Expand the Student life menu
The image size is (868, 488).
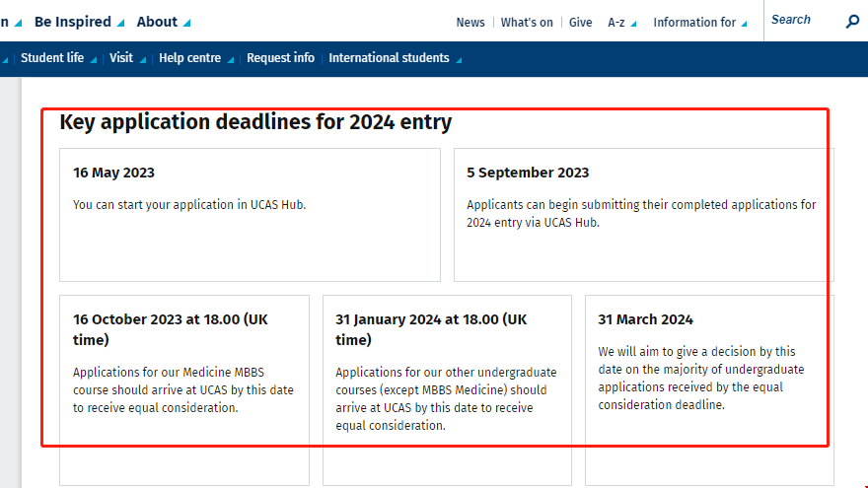(x=58, y=58)
